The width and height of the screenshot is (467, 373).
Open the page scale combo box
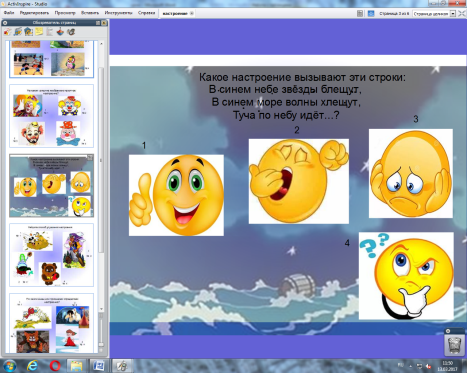coord(434,14)
